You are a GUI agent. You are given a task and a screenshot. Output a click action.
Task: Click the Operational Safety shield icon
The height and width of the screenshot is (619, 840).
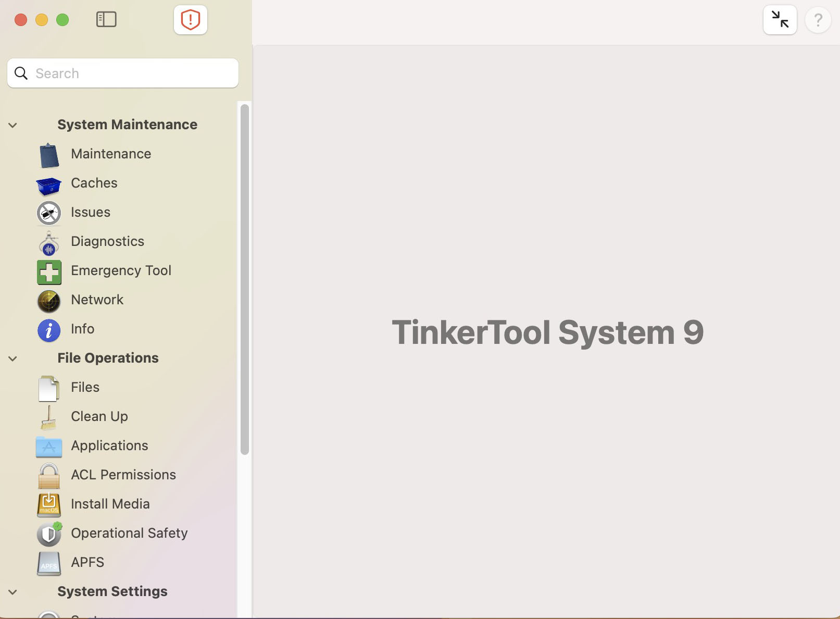[x=49, y=534]
